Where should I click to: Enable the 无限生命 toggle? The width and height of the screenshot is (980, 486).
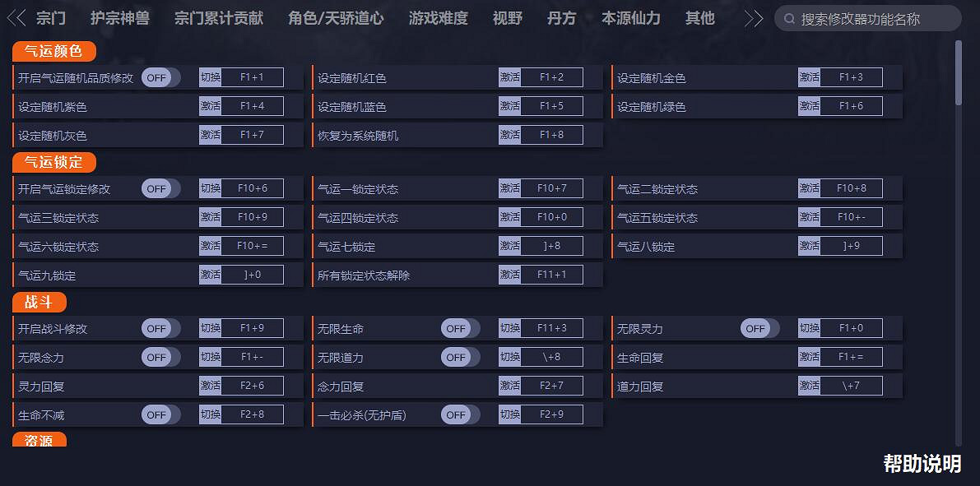(x=459, y=327)
